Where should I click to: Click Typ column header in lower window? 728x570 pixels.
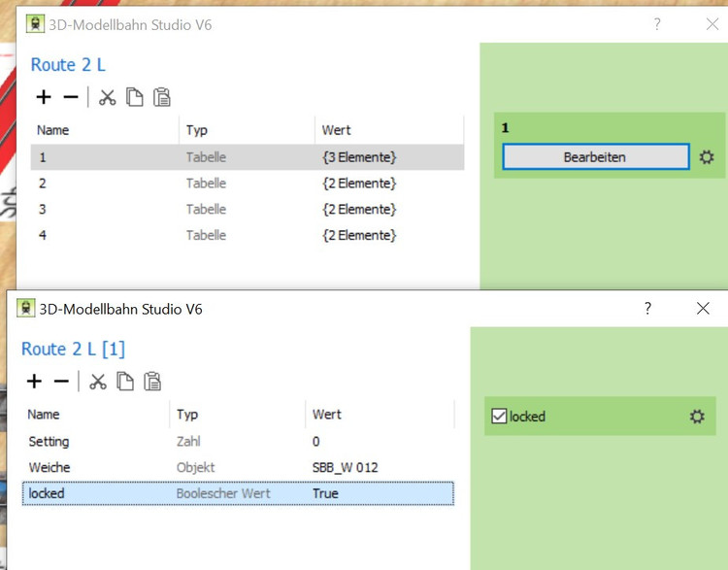click(187, 415)
